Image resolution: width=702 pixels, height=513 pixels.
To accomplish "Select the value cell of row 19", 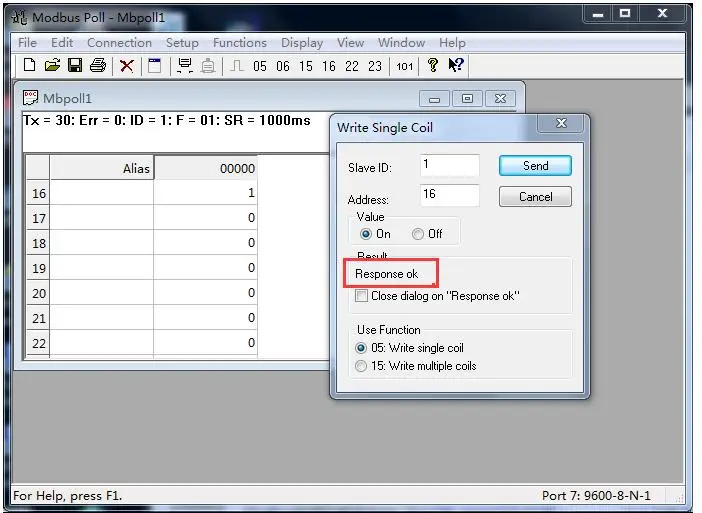I will [x=205, y=268].
